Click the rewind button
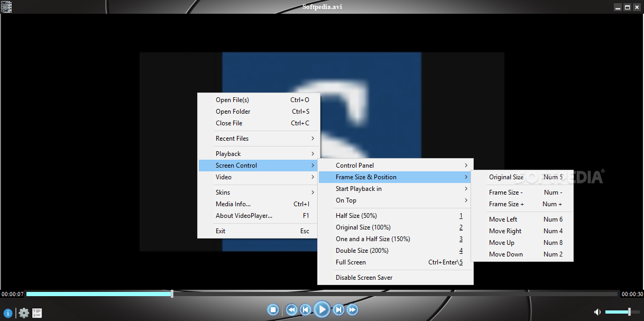Viewport: 644px width, 321px height. click(291, 310)
